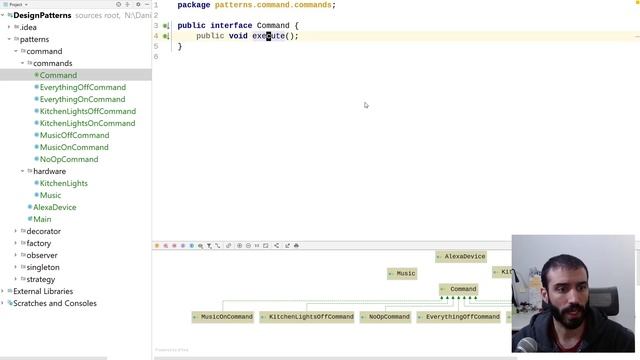The width and height of the screenshot is (640, 360).
Task: Click the diagram horizontal scrollbar
Action: [336, 358]
